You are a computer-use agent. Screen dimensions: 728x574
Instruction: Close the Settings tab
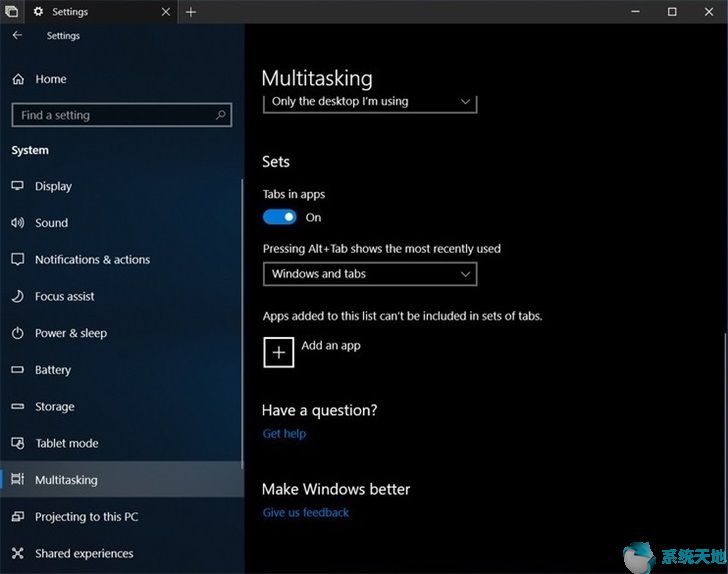click(166, 12)
